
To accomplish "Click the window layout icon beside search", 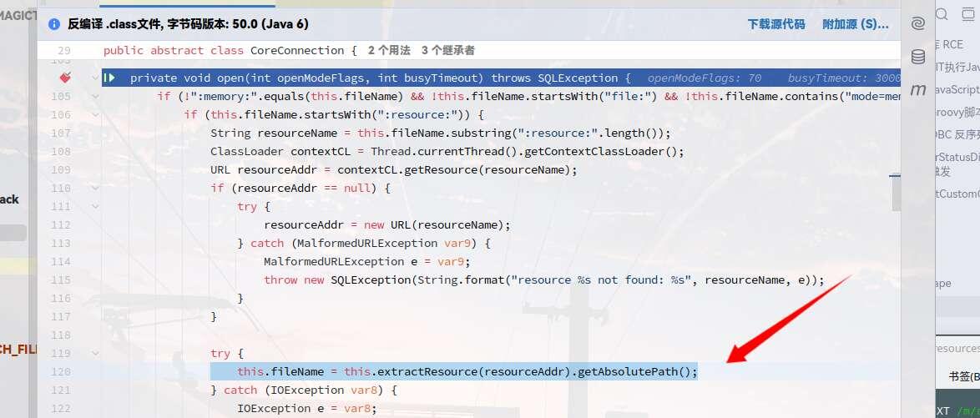I will tap(968, 14).
